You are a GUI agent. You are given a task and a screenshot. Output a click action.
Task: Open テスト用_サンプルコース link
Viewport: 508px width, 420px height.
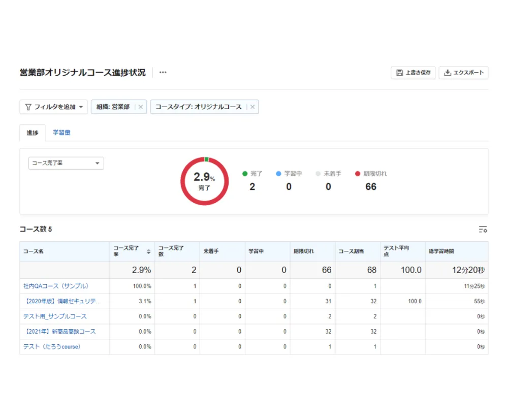coord(55,316)
